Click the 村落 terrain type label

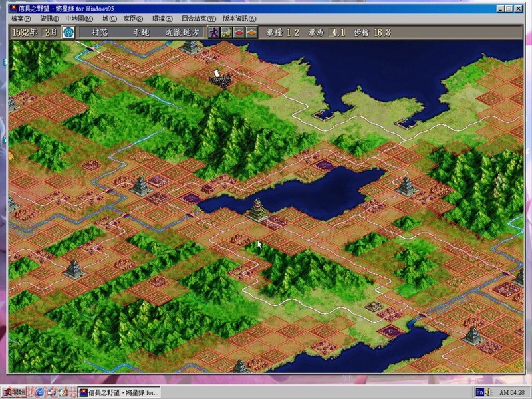point(100,32)
